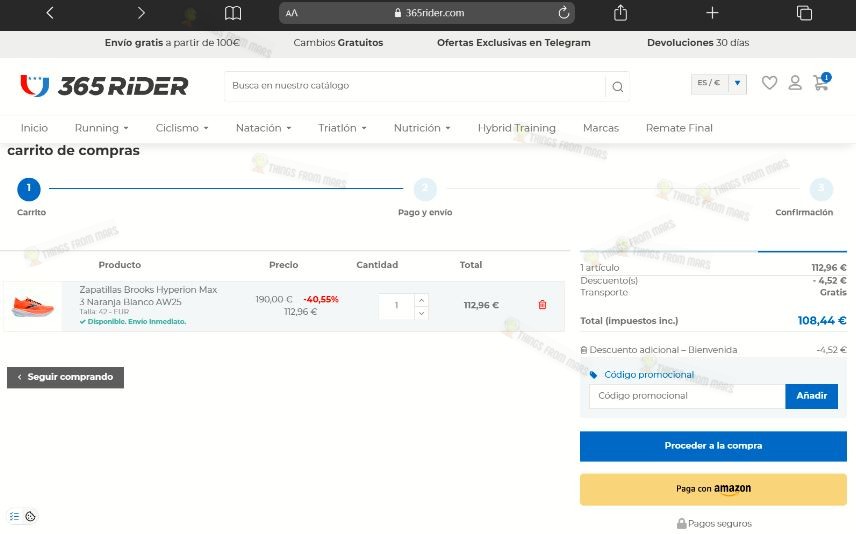Screen dimensions: 856x534
Task: Click Devoluciones 30 días text
Action: (x=698, y=43)
